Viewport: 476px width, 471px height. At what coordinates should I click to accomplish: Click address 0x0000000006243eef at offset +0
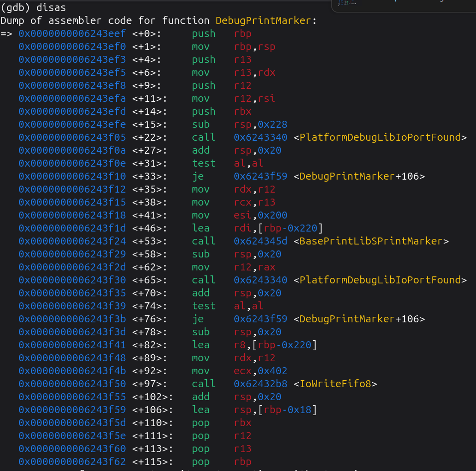click(72, 34)
